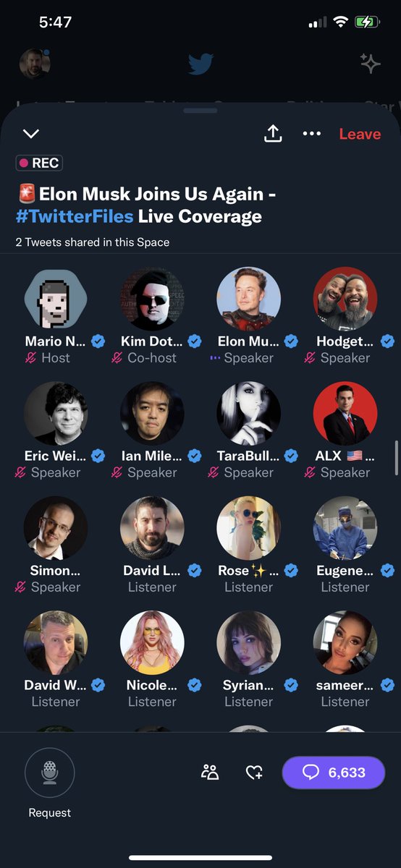This screenshot has width=401, height=868.
Task: Open the guests people icon
Action: (210, 773)
